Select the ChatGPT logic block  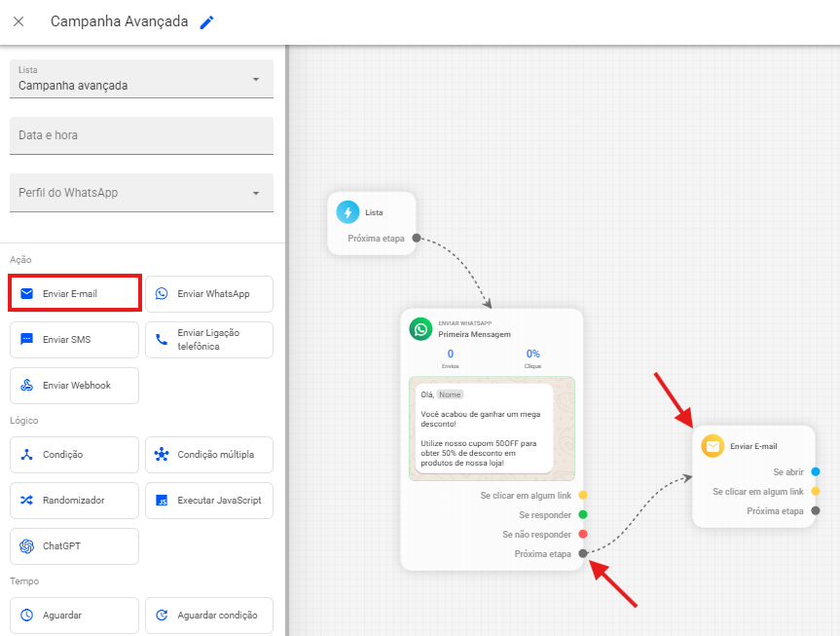pos(75,546)
